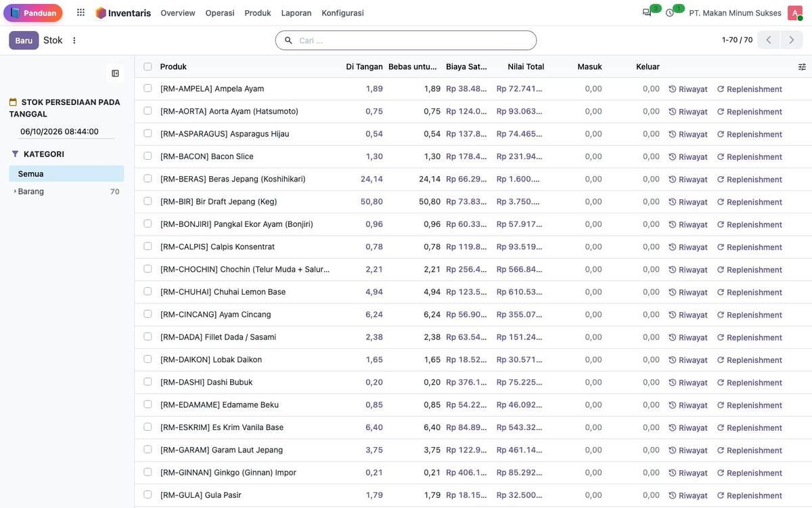
Task: Click the Baru button
Action: coord(24,41)
